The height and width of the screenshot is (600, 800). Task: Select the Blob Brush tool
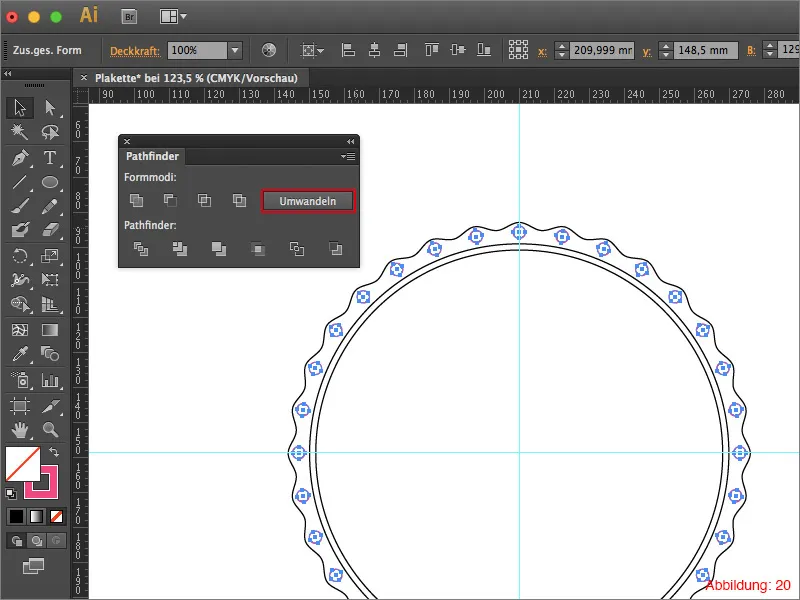[x=20, y=230]
